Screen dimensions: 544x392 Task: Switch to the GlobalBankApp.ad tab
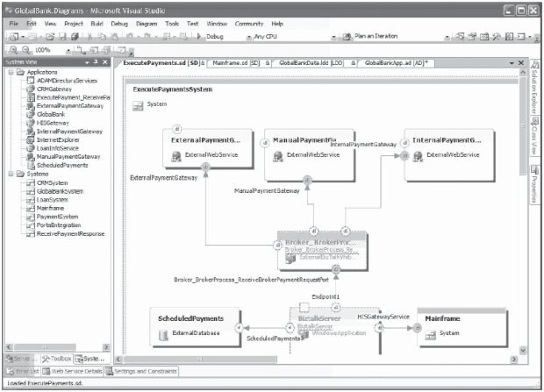pos(397,63)
